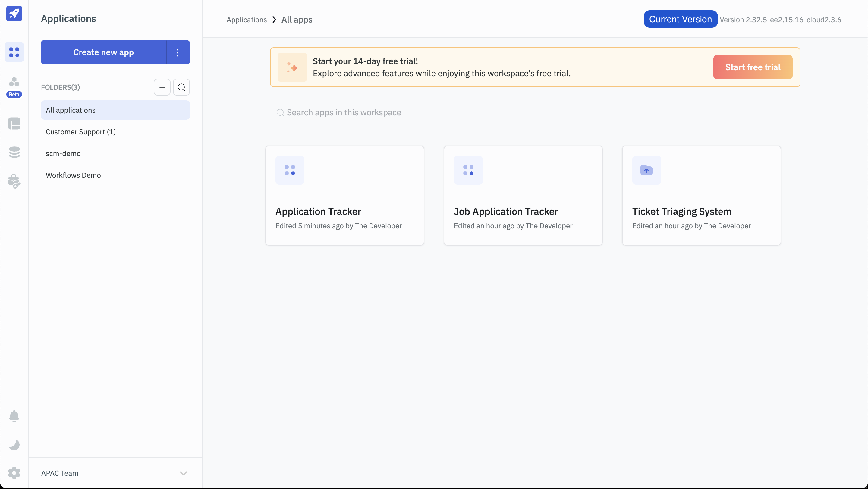Click the ToolJet rocket logo
Image resolution: width=868 pixels, height=489 pixels.
click(14, 14)
